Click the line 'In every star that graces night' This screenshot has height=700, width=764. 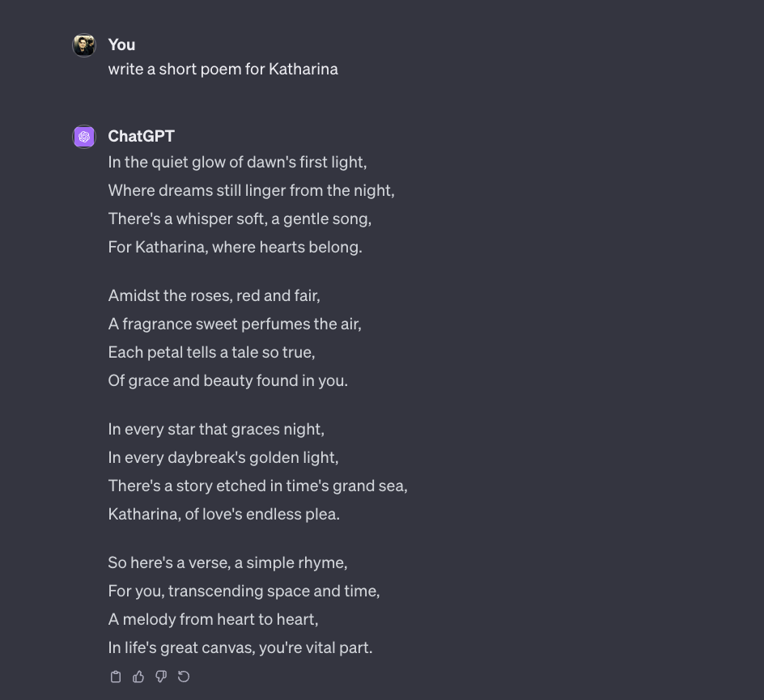(x=216, y=429)
